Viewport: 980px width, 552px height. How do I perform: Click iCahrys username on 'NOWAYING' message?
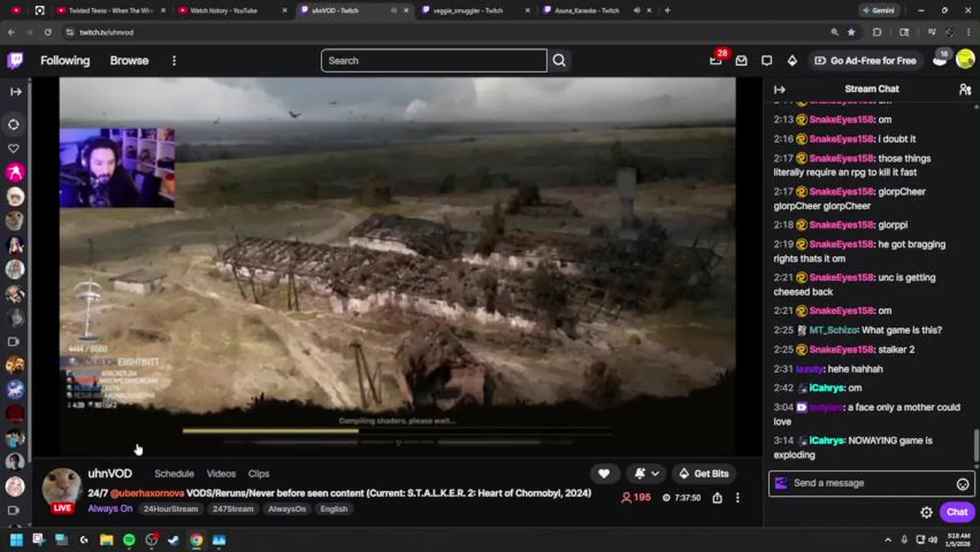point(827,441)
